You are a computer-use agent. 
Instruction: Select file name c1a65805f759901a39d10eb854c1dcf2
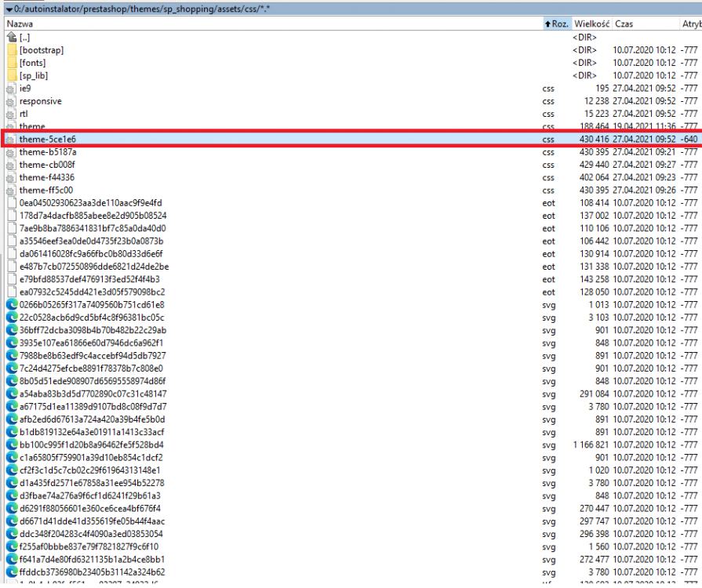(x=91, y=458)
